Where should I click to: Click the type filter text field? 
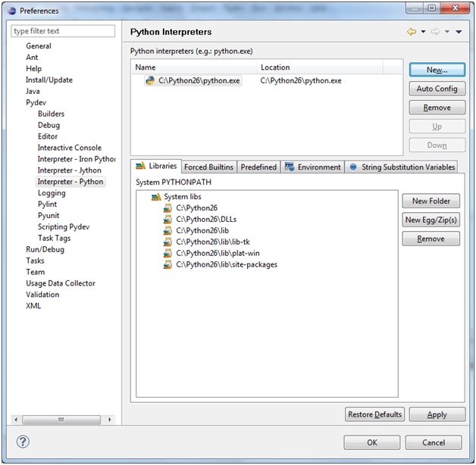coord(64,32)
